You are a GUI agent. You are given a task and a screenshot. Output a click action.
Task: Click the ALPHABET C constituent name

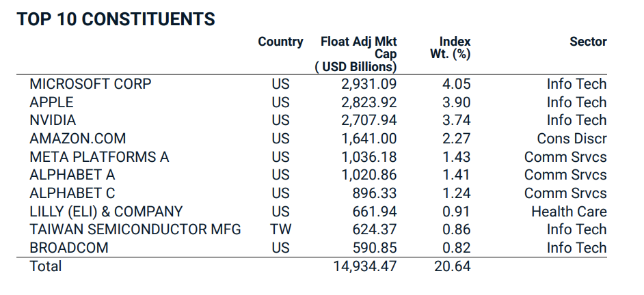coord(72,193)
